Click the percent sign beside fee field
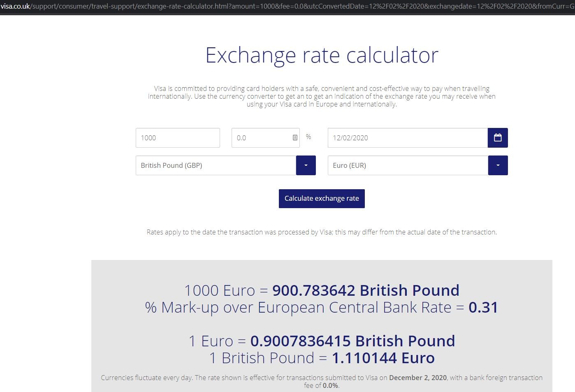The height and width of the screenshot is (392, 575). tap(308, 137)
